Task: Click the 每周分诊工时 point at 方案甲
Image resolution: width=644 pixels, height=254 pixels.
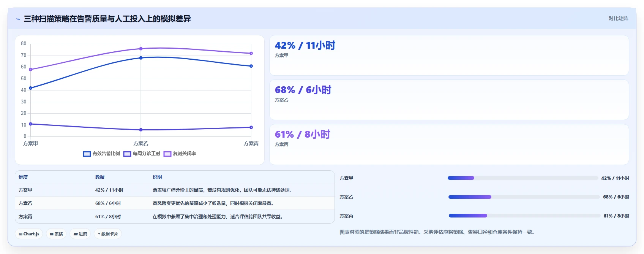Action: pos(31,124)
